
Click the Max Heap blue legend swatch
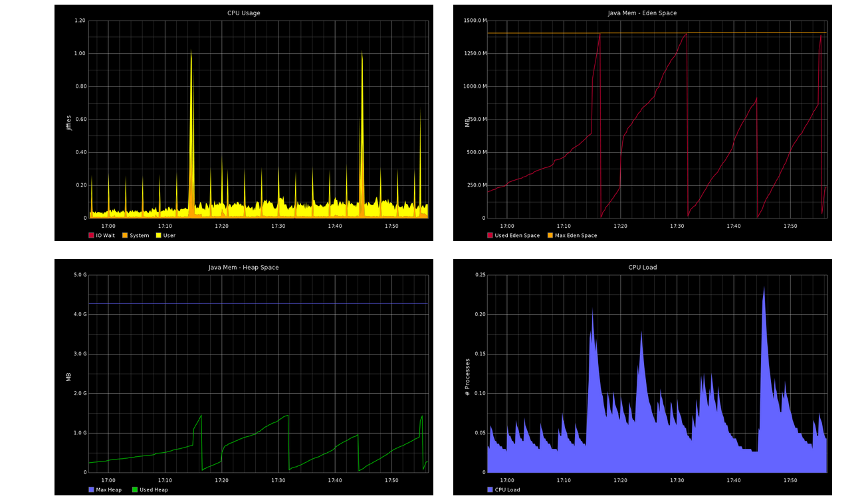click(91, 489)
